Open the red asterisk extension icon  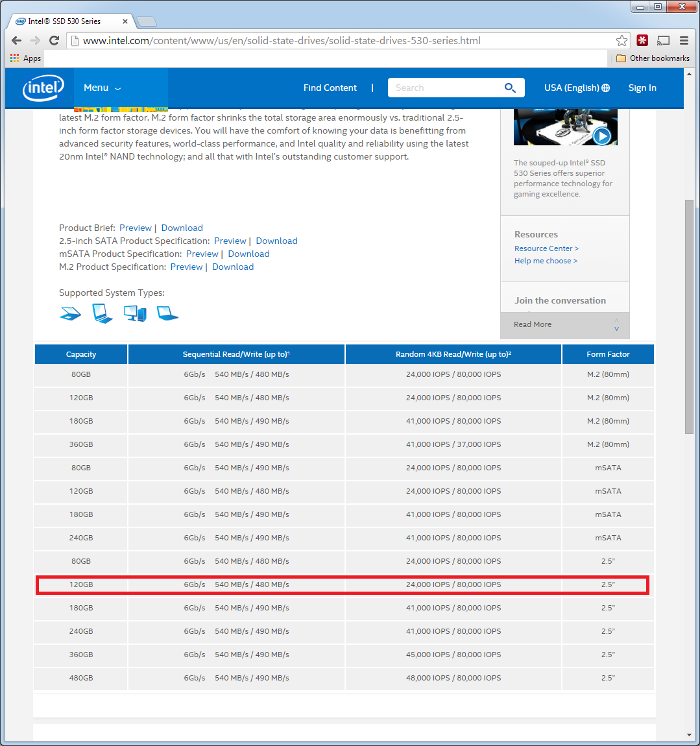tap(642, 41)
